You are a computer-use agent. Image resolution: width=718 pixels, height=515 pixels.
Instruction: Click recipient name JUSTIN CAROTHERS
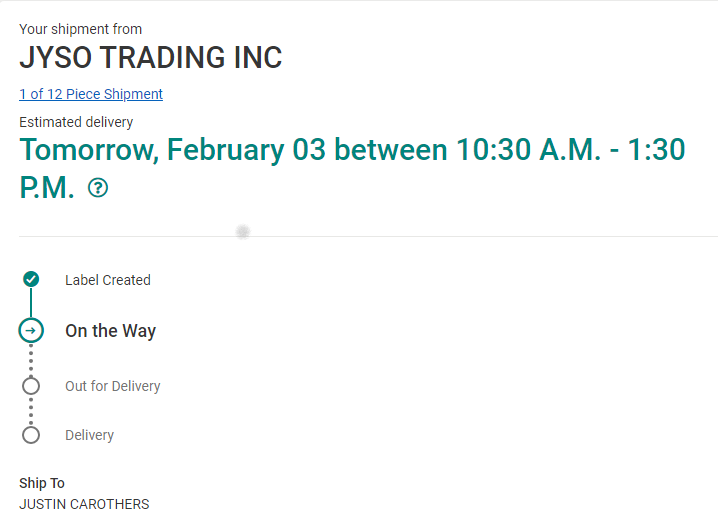[x=84, y=504]
